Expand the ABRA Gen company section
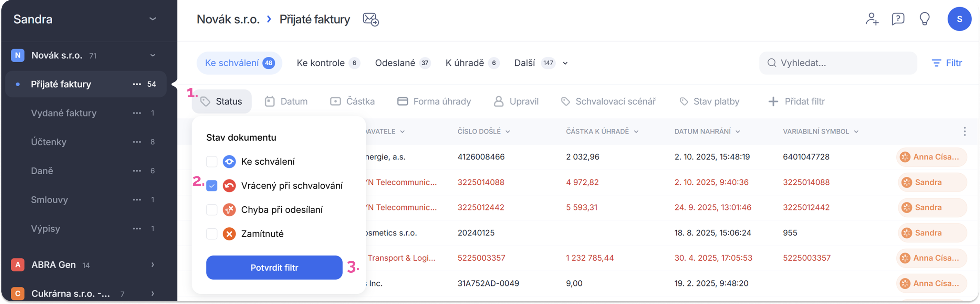 (x=153, y=265)
